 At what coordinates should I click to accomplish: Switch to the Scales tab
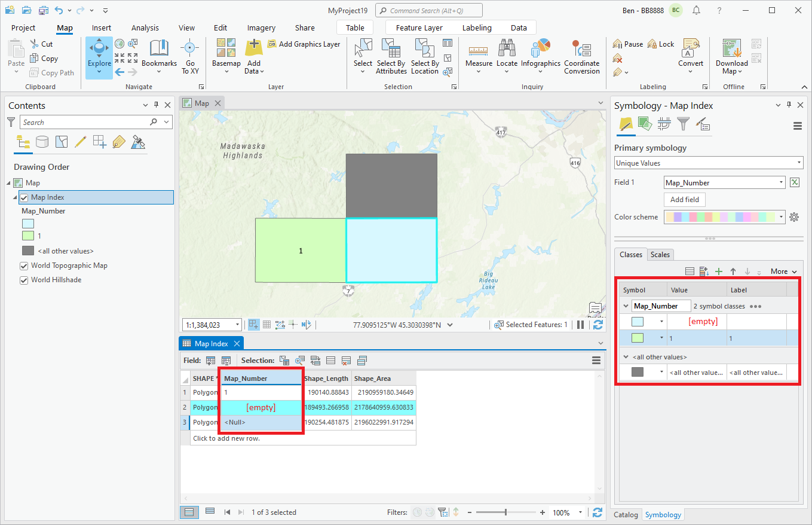660,255
